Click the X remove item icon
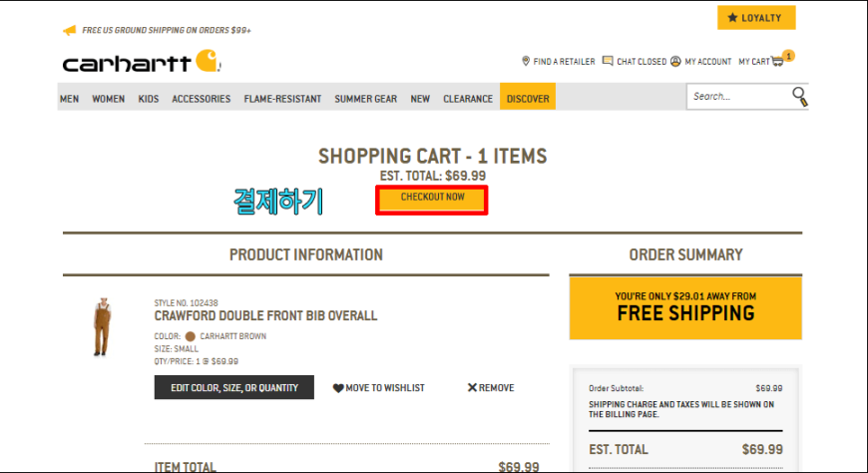 coord(472,387)
